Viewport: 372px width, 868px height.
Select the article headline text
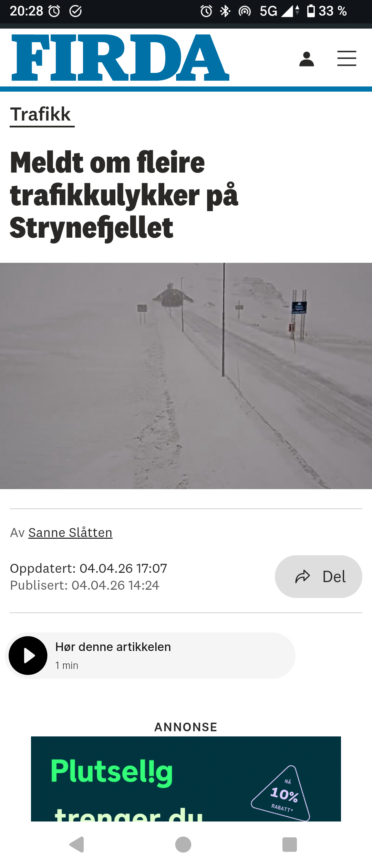124,195
